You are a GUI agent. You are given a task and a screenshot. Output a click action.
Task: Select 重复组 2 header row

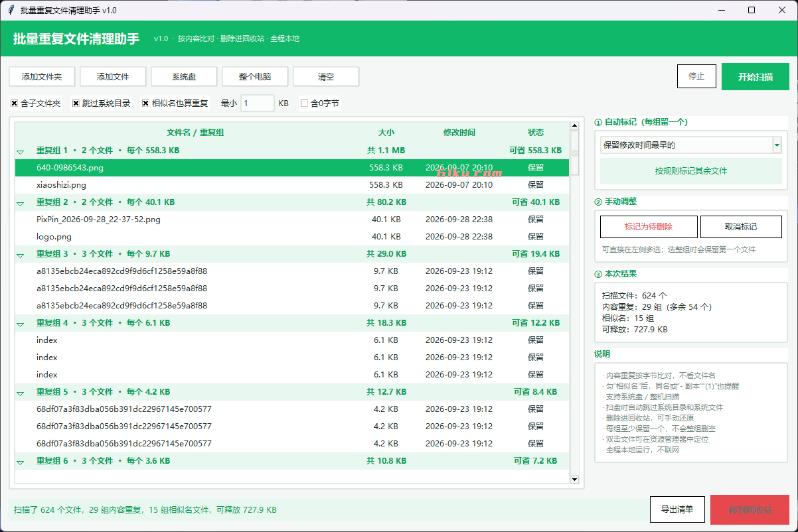click(x=292, y=202)
